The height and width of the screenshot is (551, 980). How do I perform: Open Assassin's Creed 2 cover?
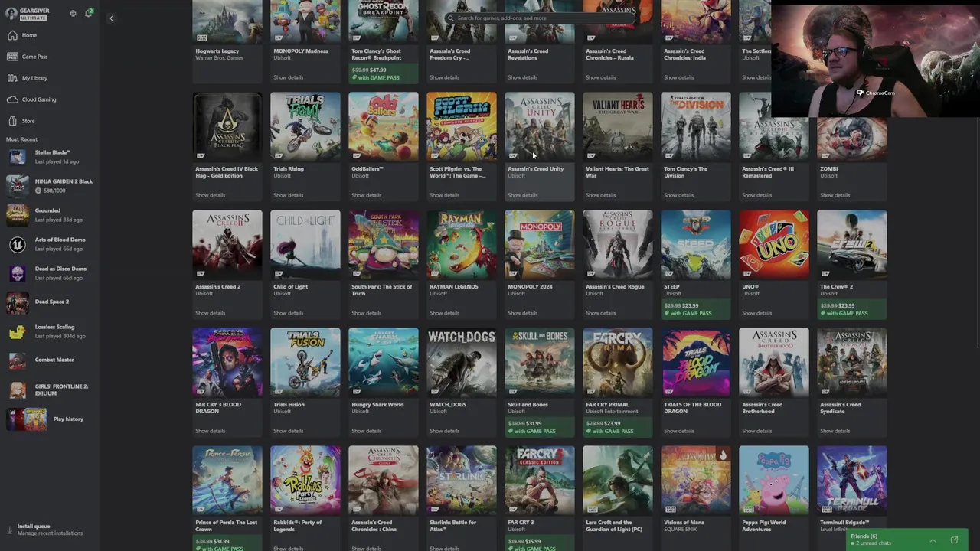click(x=227, y=245)
